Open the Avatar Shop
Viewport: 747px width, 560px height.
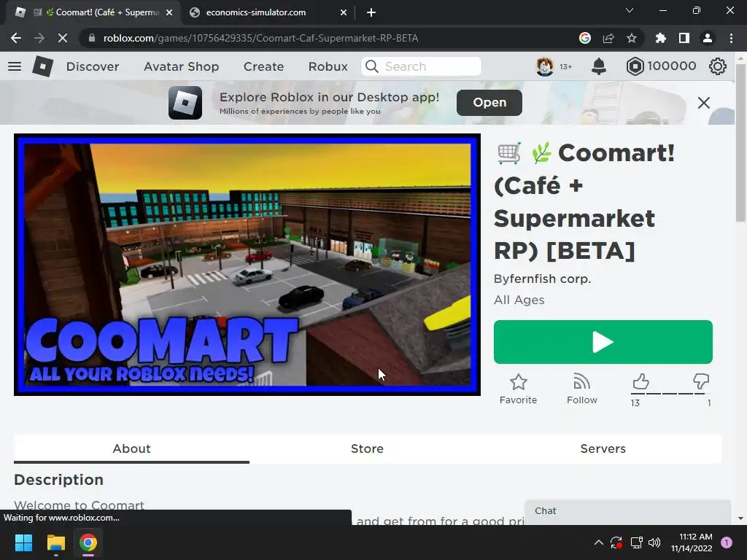[x=182, y=66]
